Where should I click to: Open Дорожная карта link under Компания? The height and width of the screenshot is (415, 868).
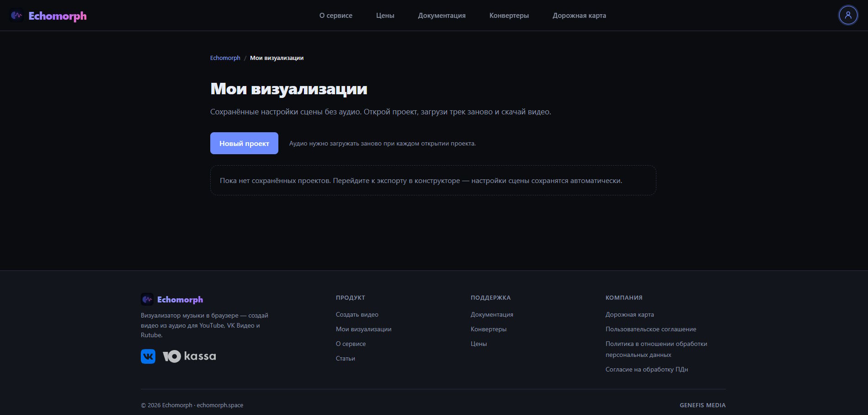pos(629,314)
